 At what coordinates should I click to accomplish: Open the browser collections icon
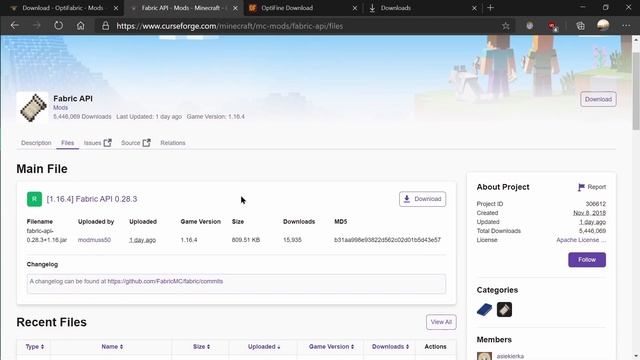(580, 26)
